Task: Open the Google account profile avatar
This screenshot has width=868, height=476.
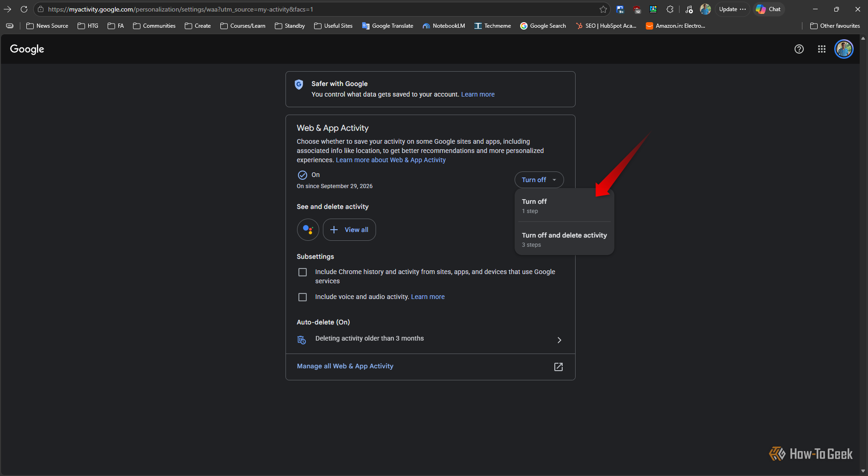Action: [844, 49]
